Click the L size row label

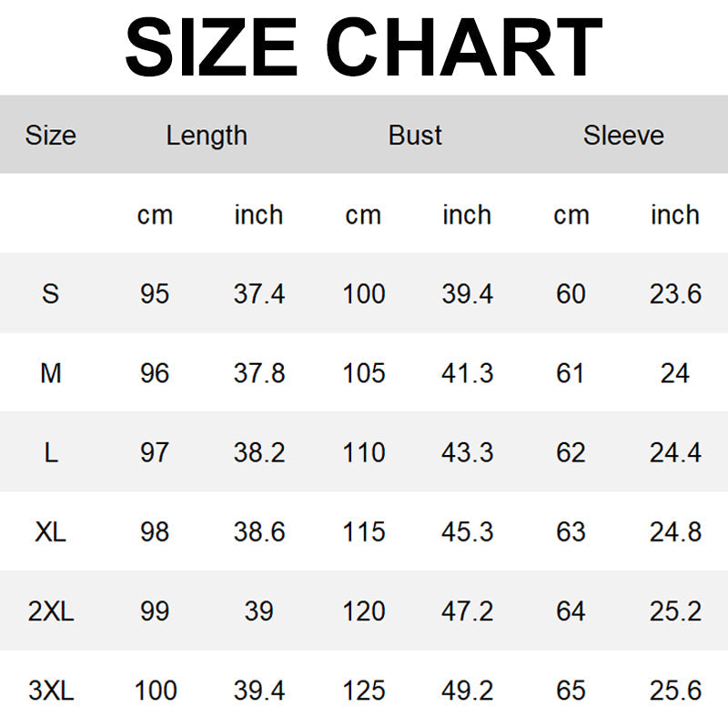tap(51, 452)
